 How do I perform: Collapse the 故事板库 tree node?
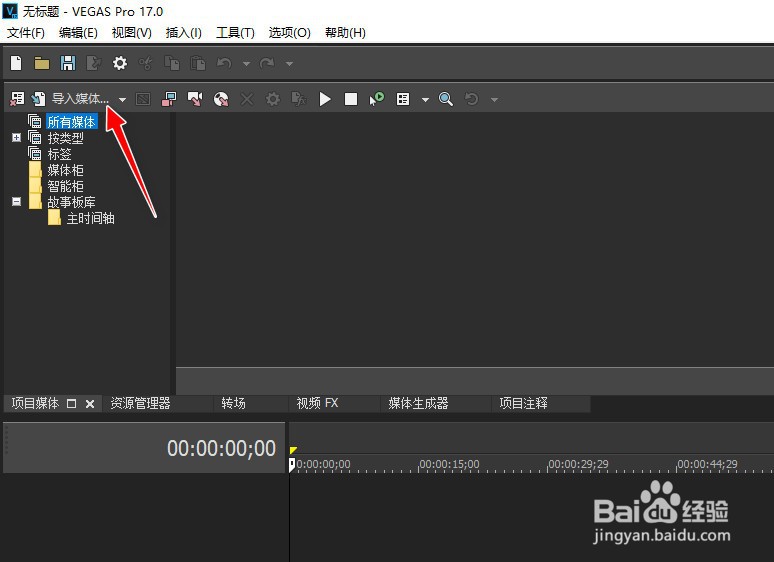point(16,202)
